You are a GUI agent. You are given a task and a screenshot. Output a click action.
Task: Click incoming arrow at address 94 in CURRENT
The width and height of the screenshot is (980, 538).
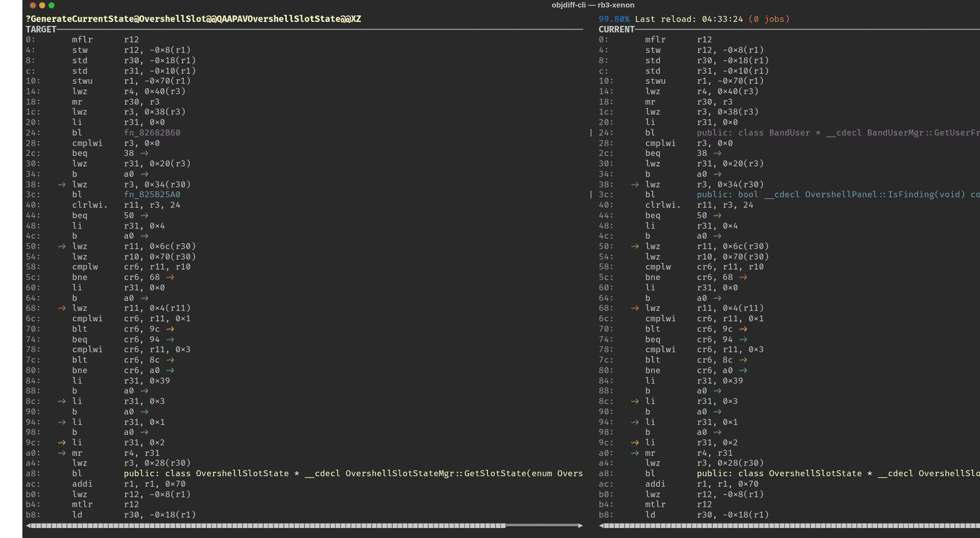pyautogui.click(x=635, y=422)
